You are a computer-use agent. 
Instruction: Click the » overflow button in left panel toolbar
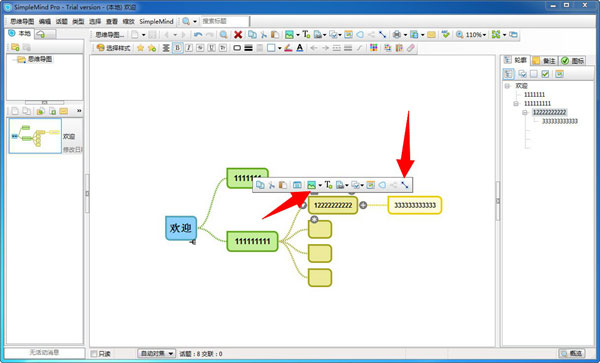pyautogui.click(x=79, y=111)
